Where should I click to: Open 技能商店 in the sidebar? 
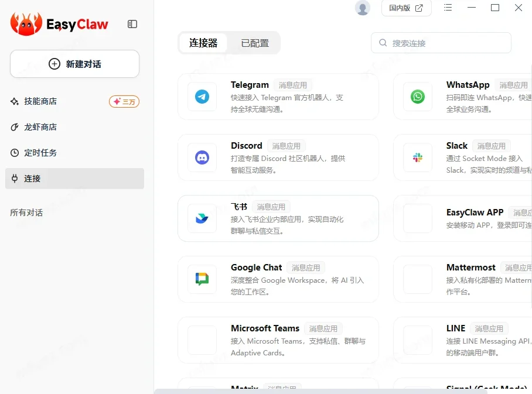coord(40,101)
